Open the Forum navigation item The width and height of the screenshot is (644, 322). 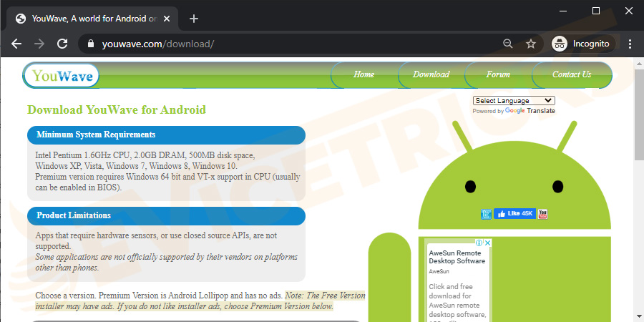point(498,74)
